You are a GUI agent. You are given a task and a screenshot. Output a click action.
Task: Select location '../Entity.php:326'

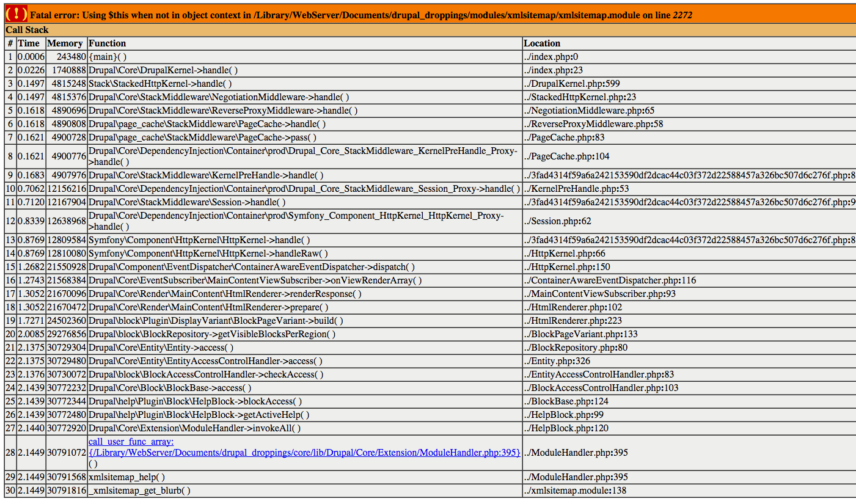tap(557, 361)
